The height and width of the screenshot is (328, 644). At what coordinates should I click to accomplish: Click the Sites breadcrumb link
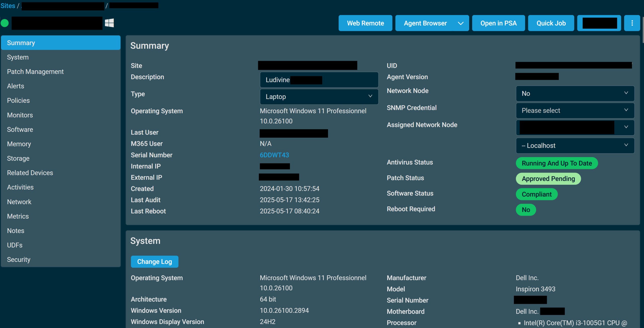point(8,6)
